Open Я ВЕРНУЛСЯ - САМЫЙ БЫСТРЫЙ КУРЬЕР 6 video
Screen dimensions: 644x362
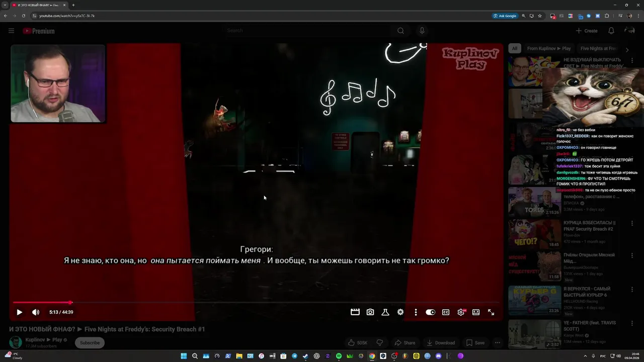[587, 292]
